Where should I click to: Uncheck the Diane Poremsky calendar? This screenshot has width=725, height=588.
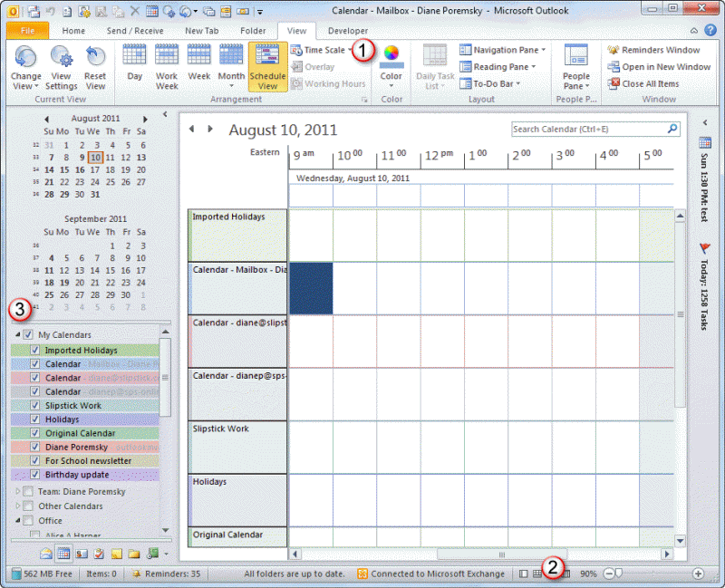[x=34, y=447]
